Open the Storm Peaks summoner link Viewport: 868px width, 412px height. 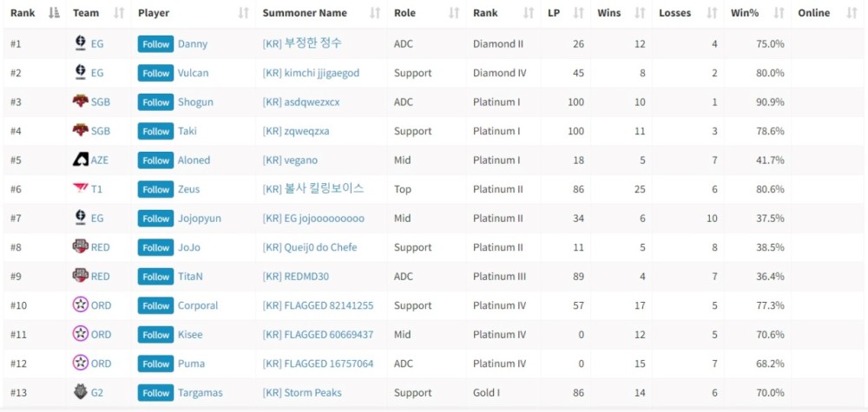[302, 393]
